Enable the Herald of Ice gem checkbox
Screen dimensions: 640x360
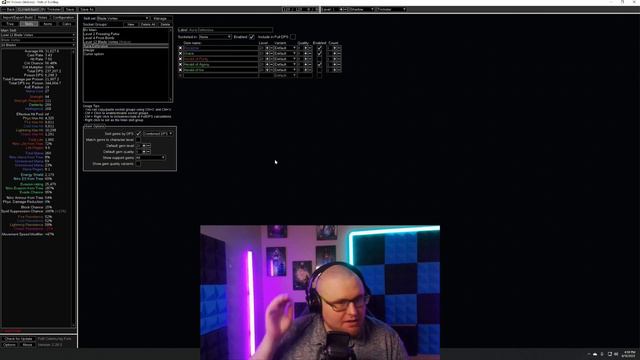[320, 70]
